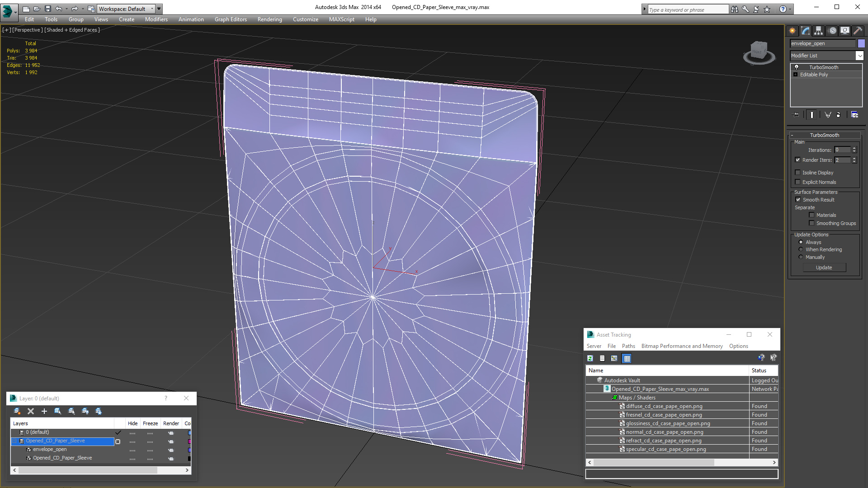This screenshot has width=868, height=488.
Task: Select When Rendering update option
Action: tap(801, 249)
